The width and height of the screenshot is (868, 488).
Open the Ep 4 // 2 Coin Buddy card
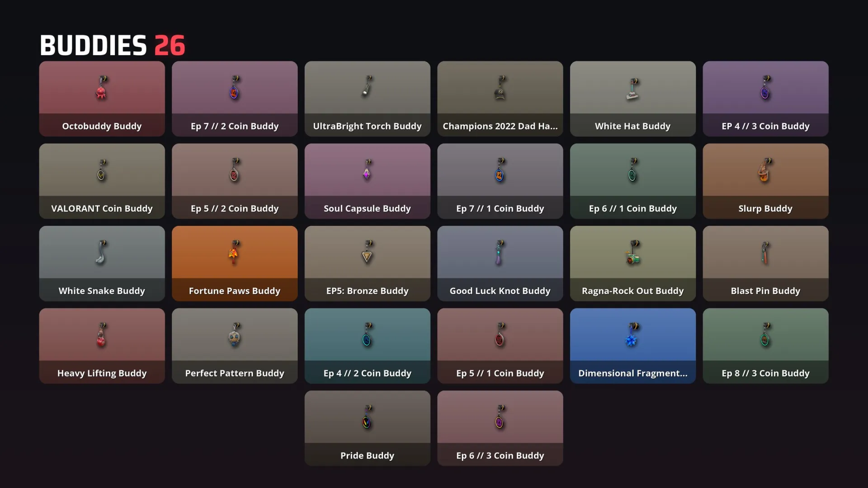(367, 346)
